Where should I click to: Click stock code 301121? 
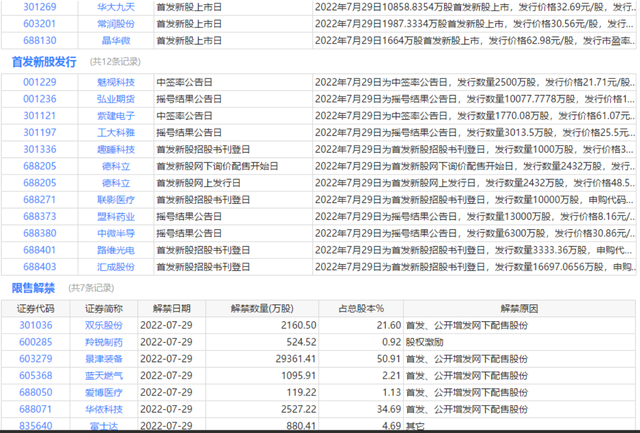[x=40, y=115]
